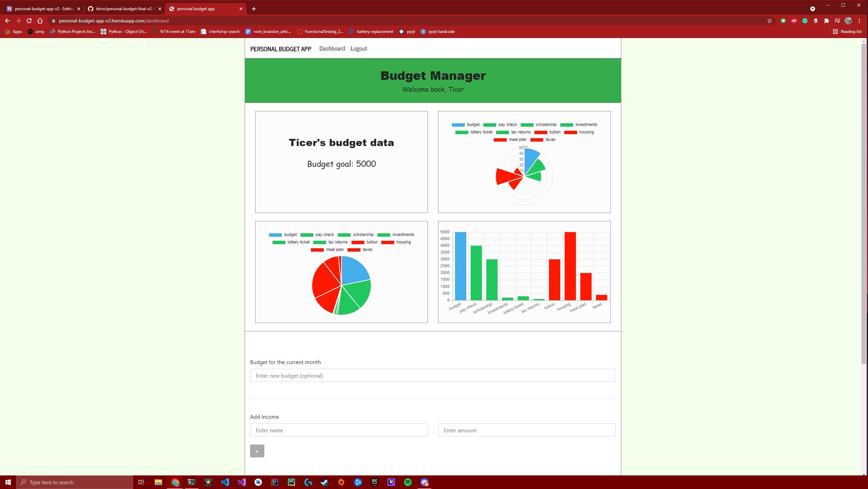Click the home icon in toolbar
Viewport: 868px width, 489px height.
(x=40, y=21)
